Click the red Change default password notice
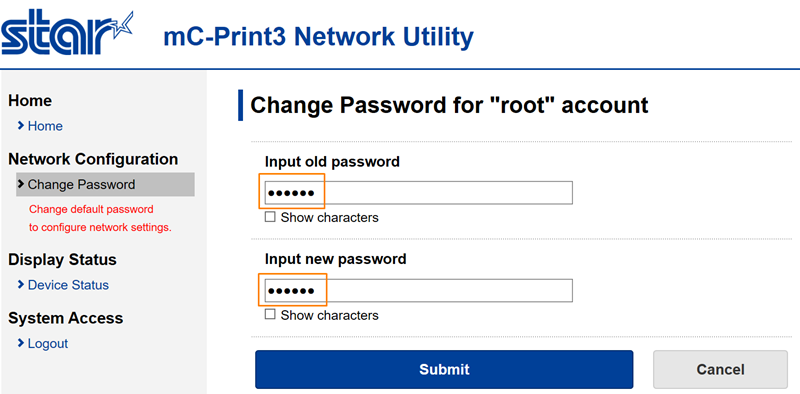The width and height of the screenshot is (800, 394). coord(100,218)
